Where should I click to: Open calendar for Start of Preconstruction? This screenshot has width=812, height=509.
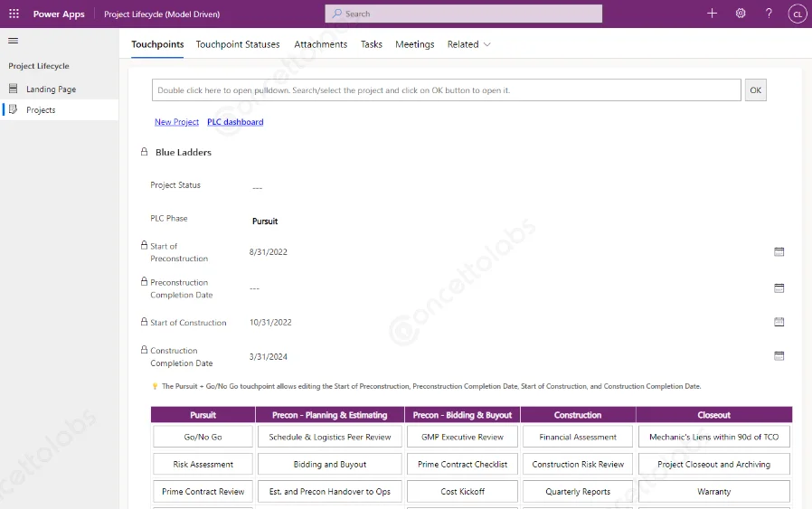click(x=779, y=252)
